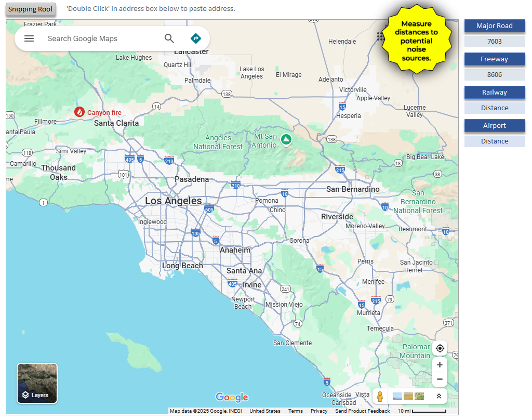Click the Measure distances yellow badge
Screen dimensions: 532x420
click(x=416, y=39)
